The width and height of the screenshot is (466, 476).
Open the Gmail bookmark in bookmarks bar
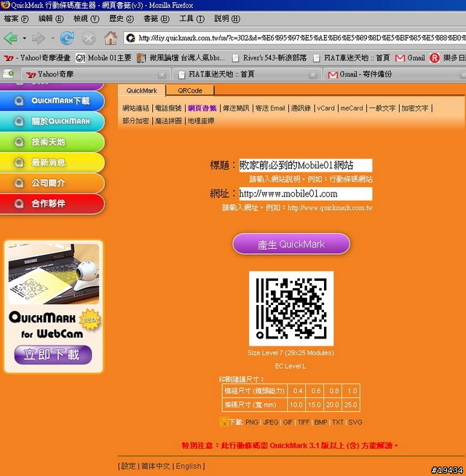[410, 57]
